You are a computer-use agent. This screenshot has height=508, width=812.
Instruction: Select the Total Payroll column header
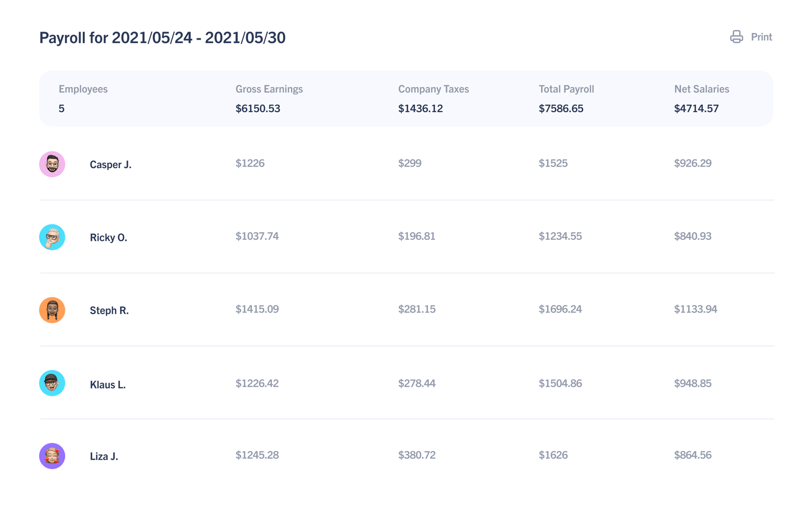point(566,88)
